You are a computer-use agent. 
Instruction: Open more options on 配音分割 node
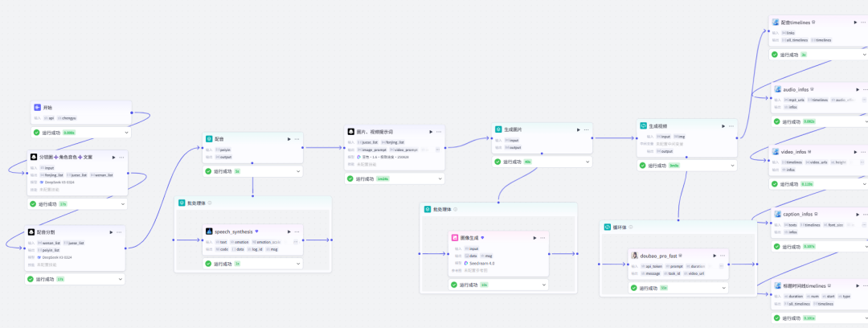point(120,232)
